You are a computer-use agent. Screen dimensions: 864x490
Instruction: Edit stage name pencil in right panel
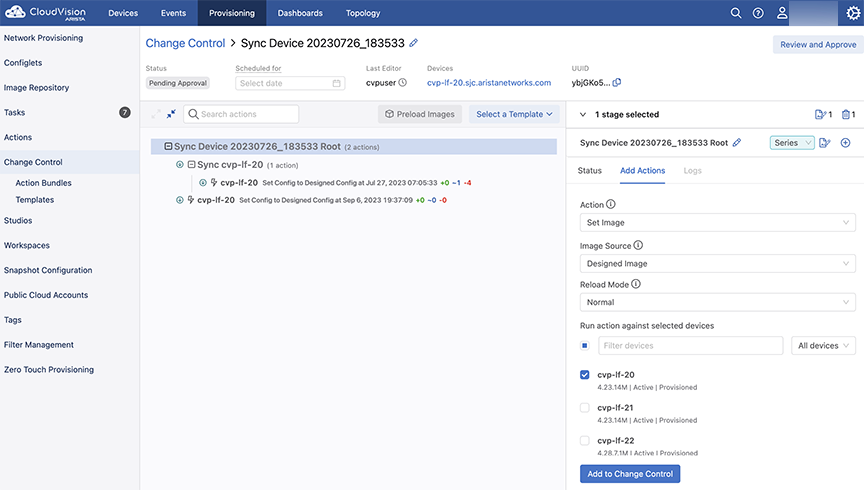click(x=737, y=143)
